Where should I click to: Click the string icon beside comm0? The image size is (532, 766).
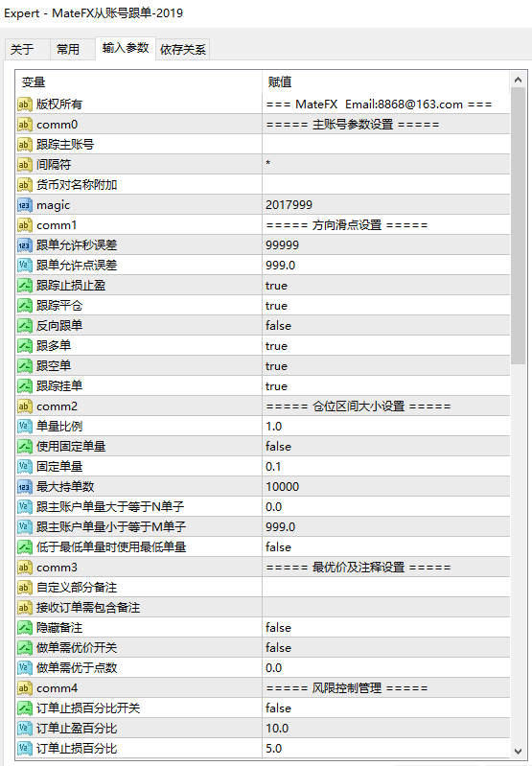24,125
